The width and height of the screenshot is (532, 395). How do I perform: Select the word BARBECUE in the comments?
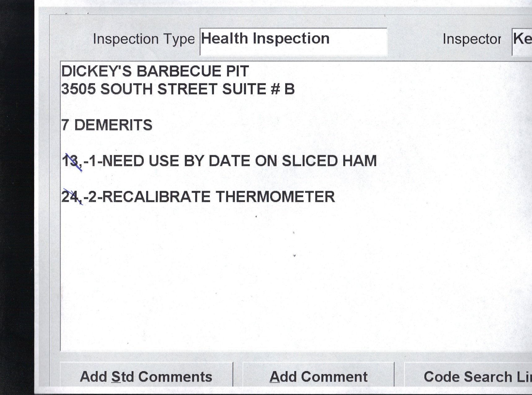coord(179,71)
